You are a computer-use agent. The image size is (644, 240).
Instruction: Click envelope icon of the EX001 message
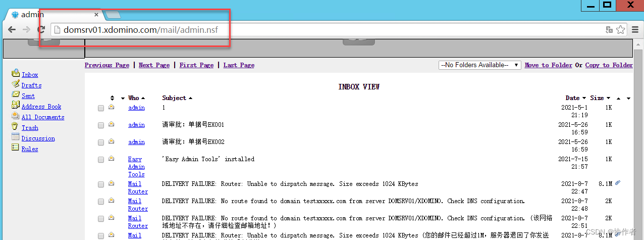112,124
